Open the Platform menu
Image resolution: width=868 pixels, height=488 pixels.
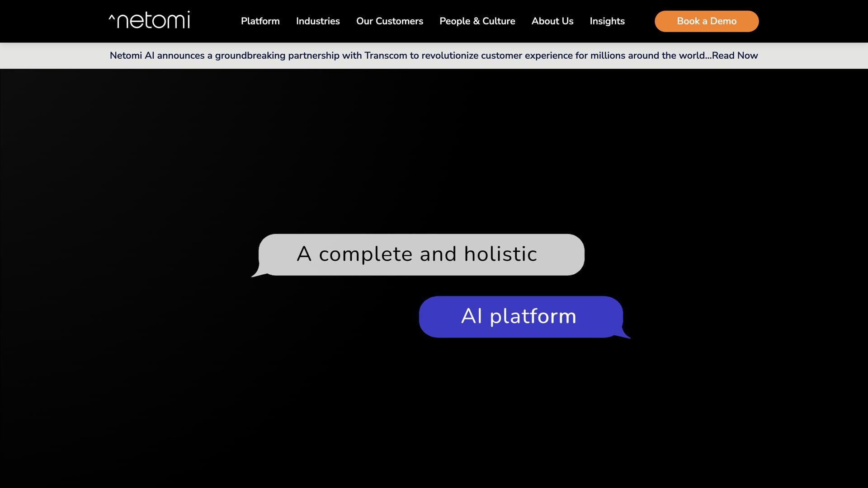point(260,21)
